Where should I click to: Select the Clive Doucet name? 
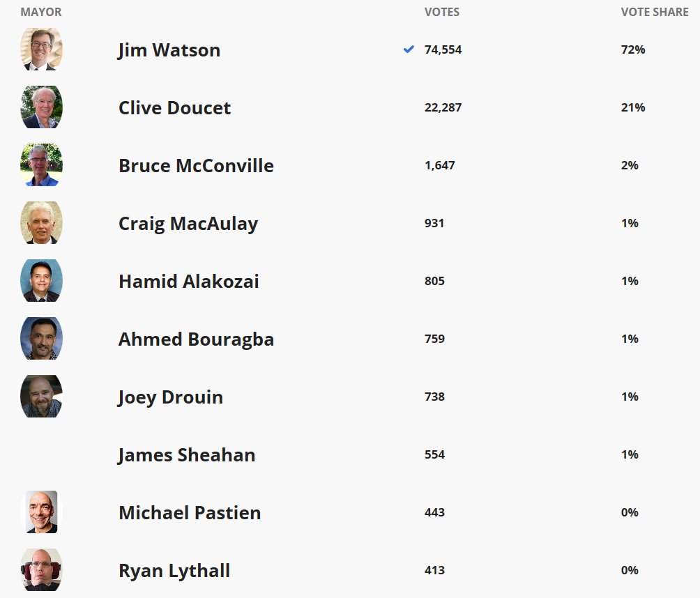click(174, 108)
